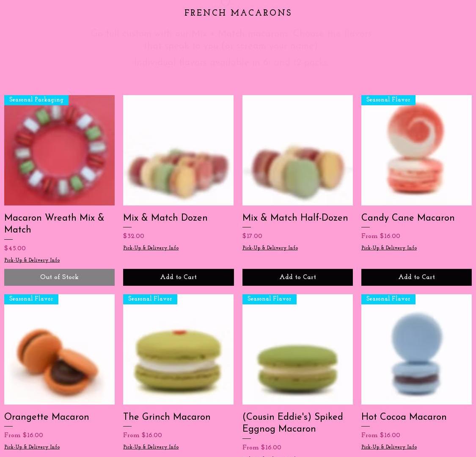View the Mix & Match Half-Dozen product photo
The image size is (476, 457).
297,150
